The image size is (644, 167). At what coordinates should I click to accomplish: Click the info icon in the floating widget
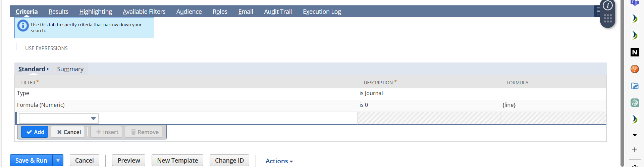(607, 5)
